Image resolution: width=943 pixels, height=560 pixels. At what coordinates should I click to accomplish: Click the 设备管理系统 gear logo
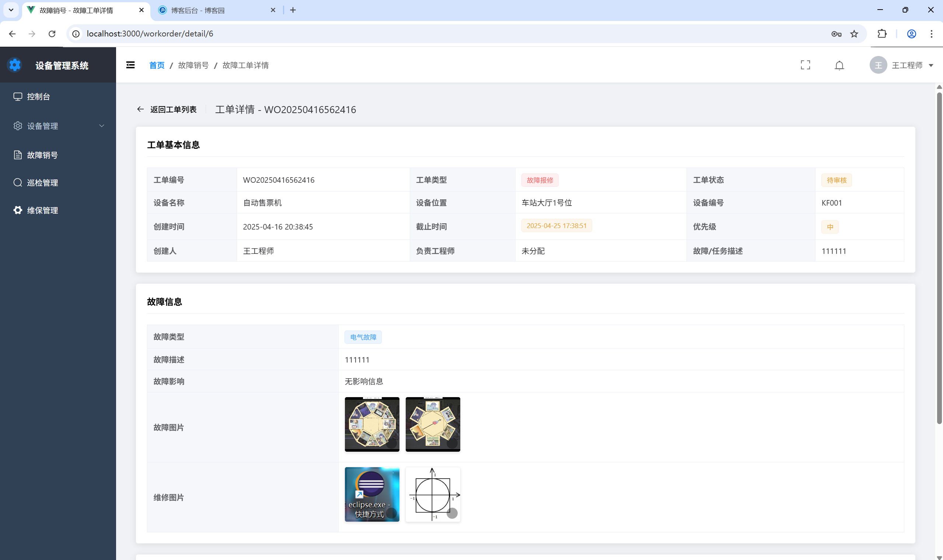click(15, 65)
